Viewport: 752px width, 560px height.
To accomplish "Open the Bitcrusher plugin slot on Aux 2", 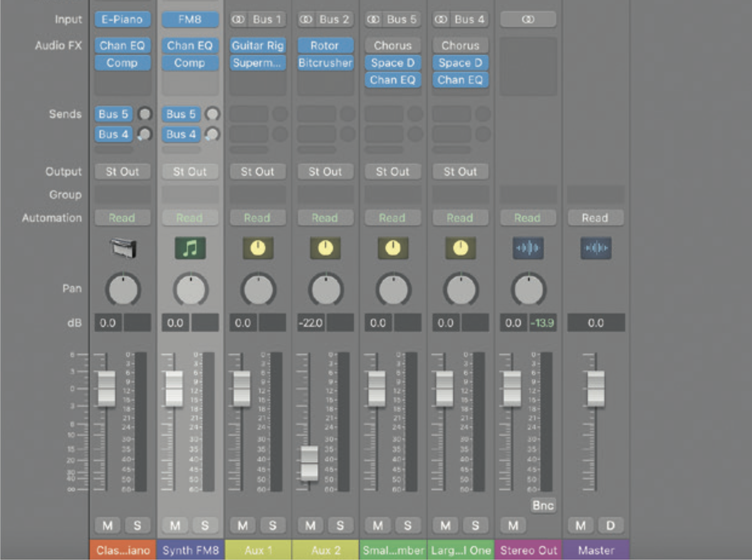I will click(325, 63).
